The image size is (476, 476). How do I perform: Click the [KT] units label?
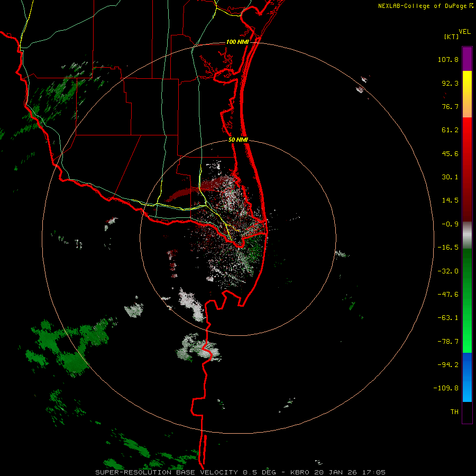[x=451, y=36]
